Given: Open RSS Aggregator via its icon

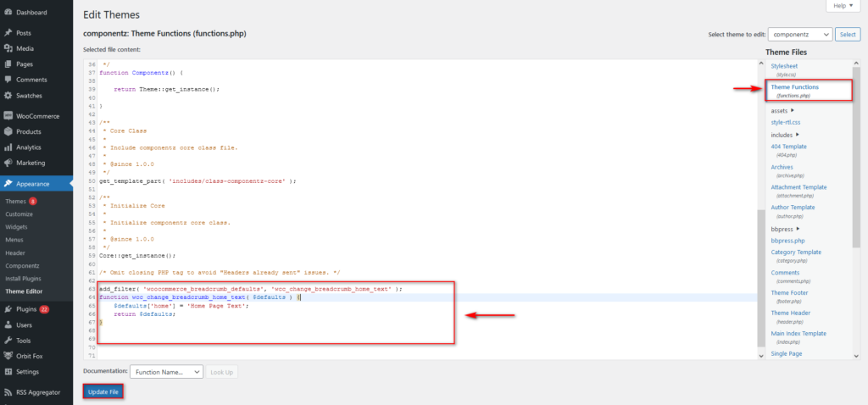Looking at the screenshot, I should (x=8, y=392).
